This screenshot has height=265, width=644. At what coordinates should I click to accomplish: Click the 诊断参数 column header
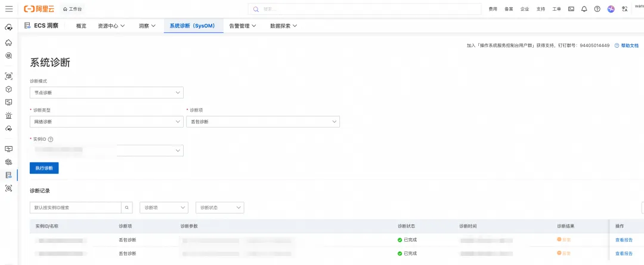pyautogui.click(x=189, y=226)
